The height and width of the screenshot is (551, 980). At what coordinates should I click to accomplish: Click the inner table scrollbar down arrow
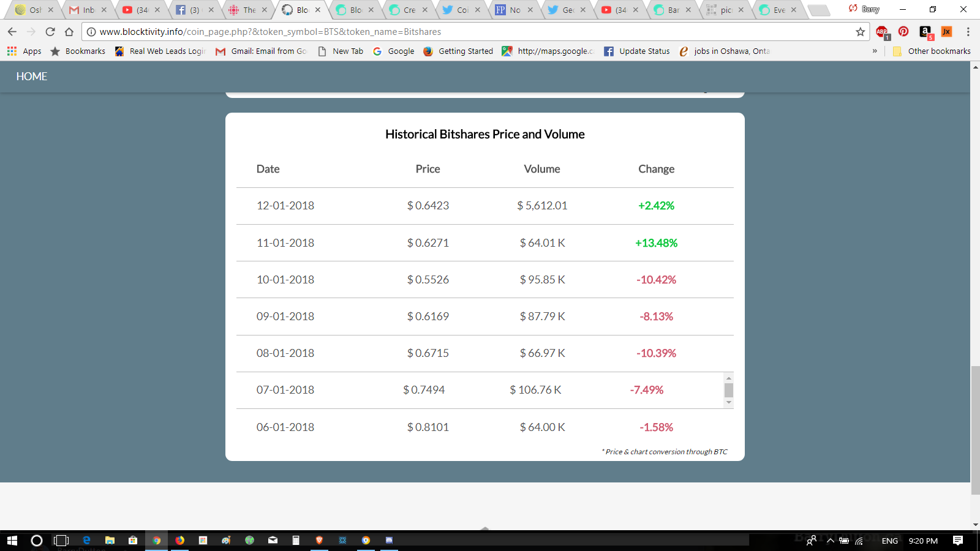tap(728, 402)
